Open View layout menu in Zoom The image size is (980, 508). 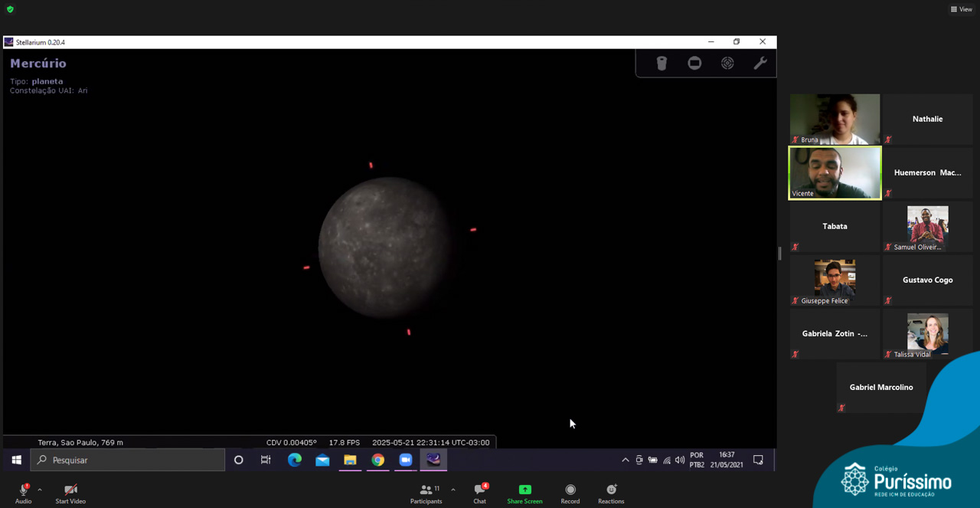pos(961,9)
